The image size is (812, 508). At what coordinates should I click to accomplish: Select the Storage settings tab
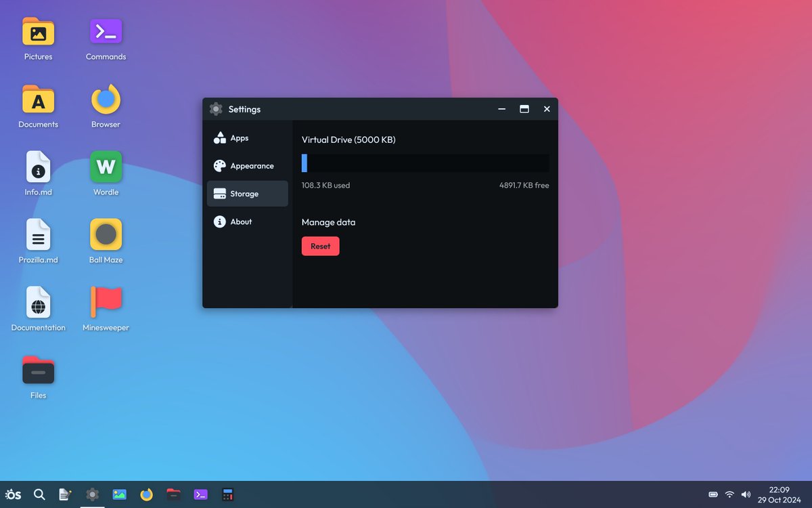248,194
